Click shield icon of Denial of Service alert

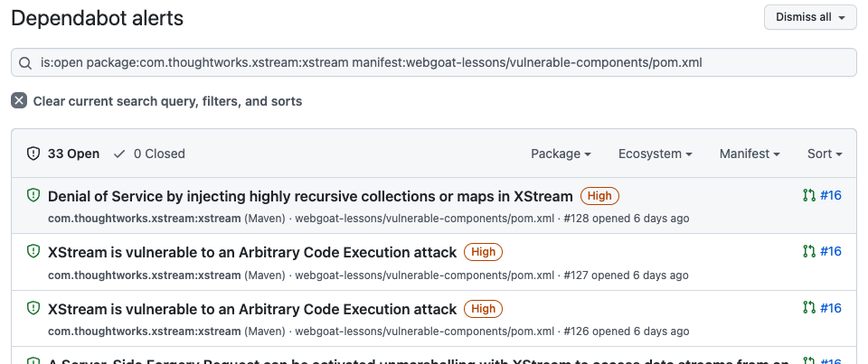tap(33, 195)
